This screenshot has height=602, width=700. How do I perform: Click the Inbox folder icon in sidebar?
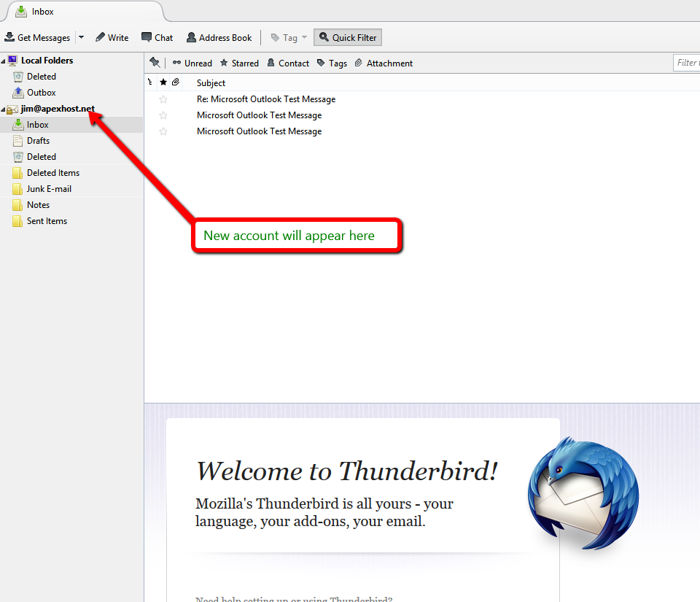point(17,125)
